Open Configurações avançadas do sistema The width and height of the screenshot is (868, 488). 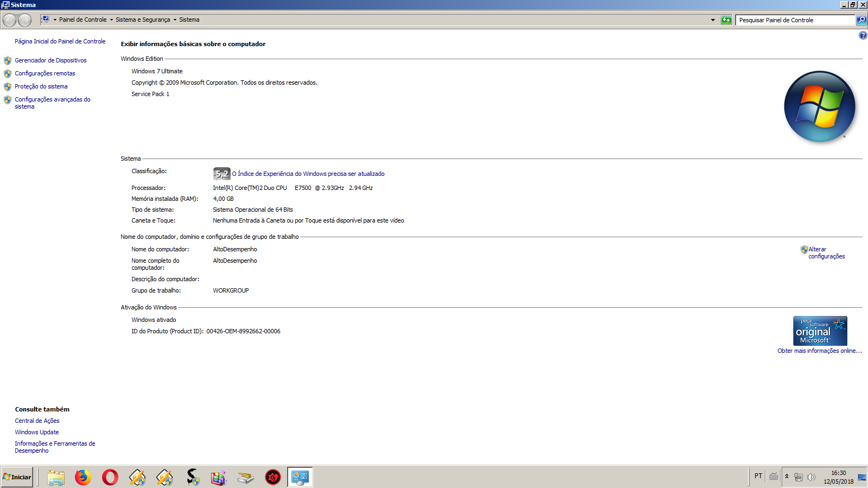53,103
